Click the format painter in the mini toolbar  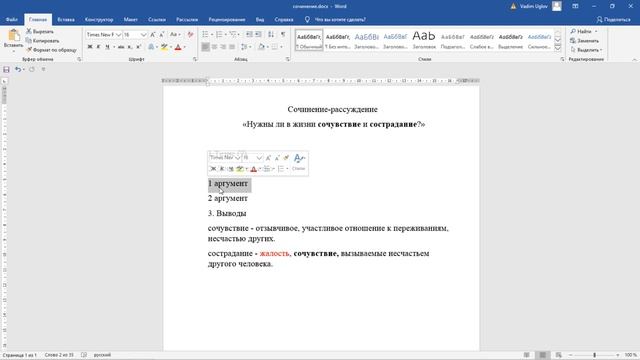[286, 158]
